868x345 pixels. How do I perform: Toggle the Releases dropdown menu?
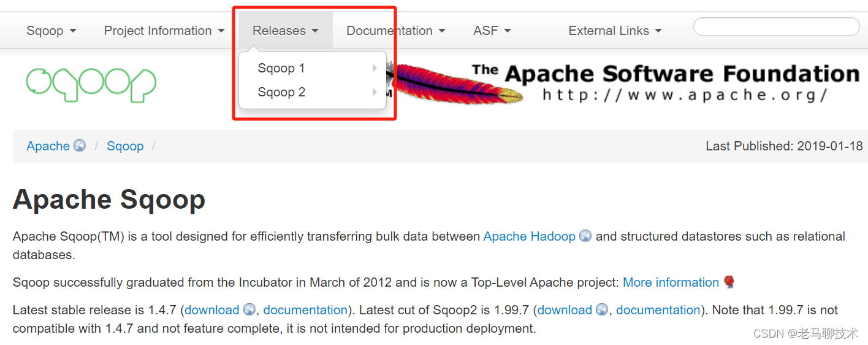[x=286, y=31]
